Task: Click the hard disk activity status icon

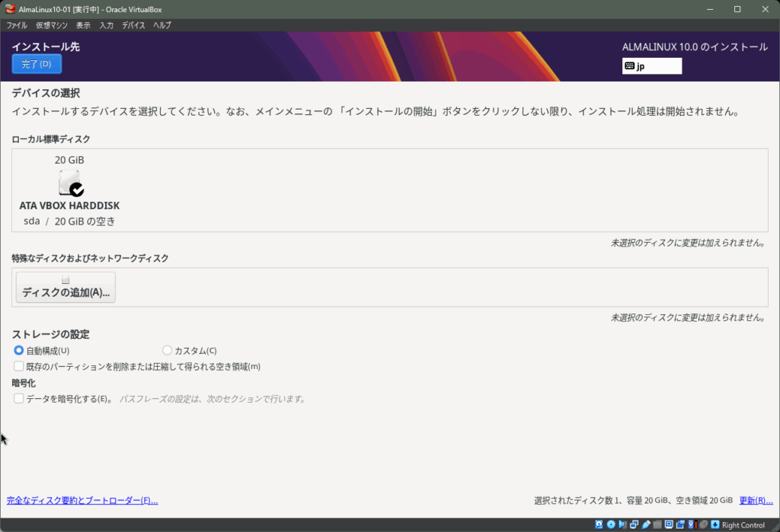Action: tap(599, 524)
